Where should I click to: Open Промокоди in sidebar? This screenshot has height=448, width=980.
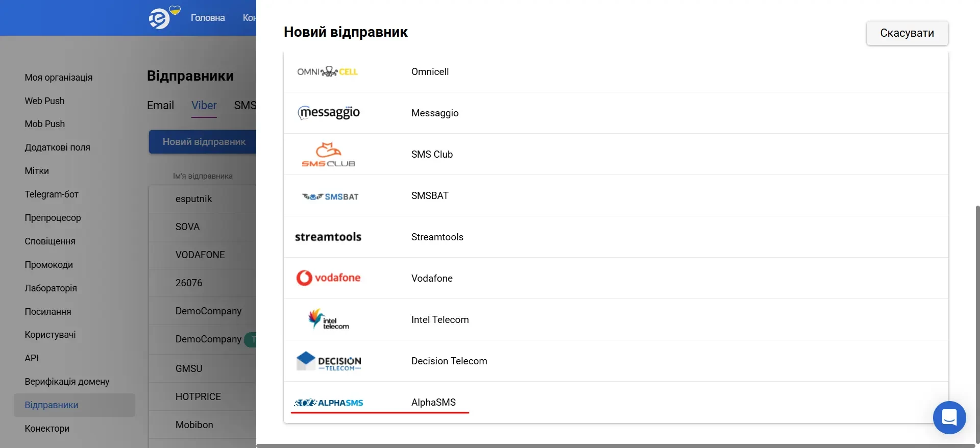click(48, 265)
